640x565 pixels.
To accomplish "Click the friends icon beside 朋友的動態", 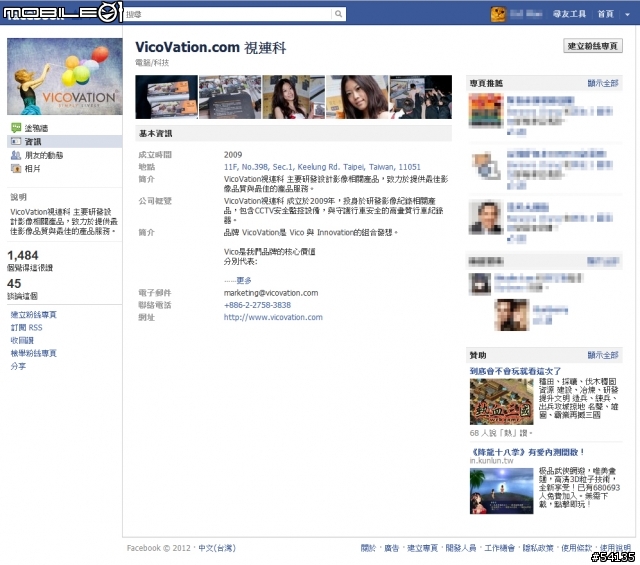I will click(x=16, y=155).
